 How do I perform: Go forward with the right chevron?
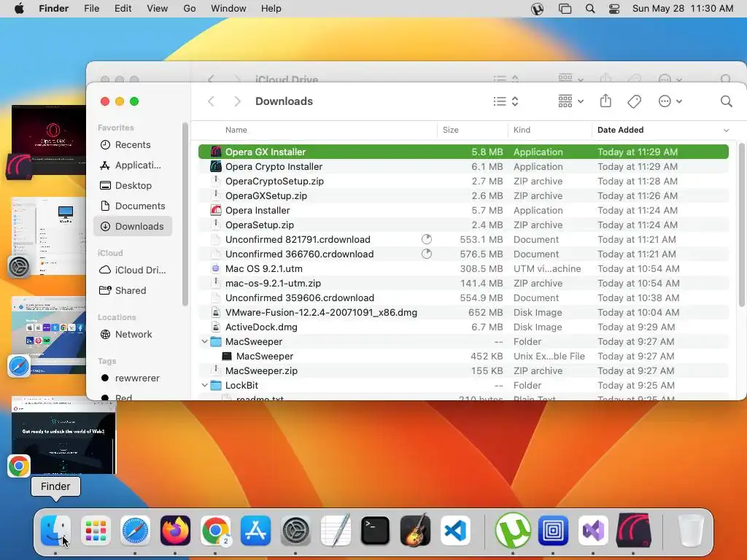(x=237, y=101)
